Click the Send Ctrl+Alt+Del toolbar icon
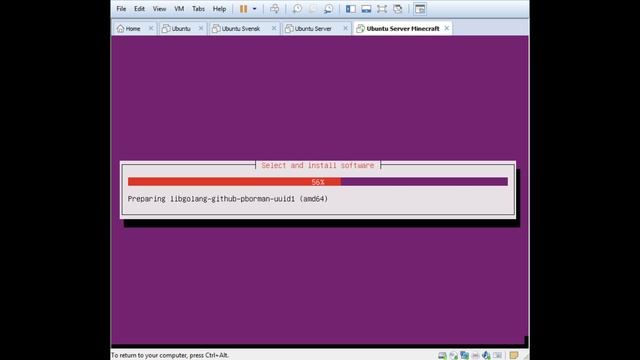Image resolution: width=640 pixels, height=360 pixels. point(275,9)
